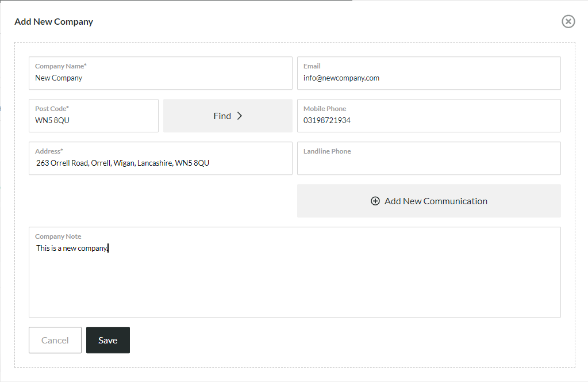Focus the Company Name input field
Viewport: 588px width, 382px height.
160,73
